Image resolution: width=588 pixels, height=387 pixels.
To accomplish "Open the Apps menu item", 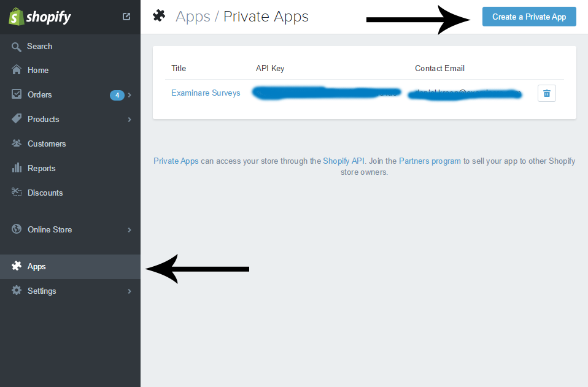I will pos(70,266).
